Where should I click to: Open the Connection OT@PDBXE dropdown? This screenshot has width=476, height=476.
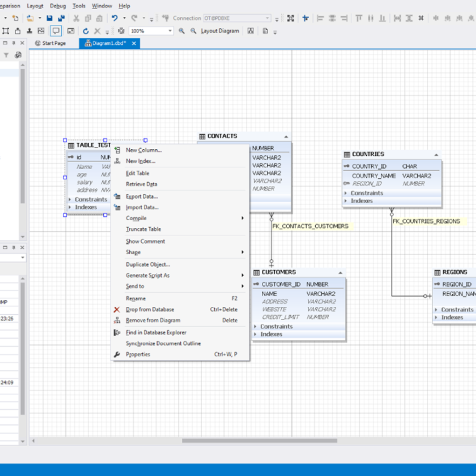coord(267,18)
